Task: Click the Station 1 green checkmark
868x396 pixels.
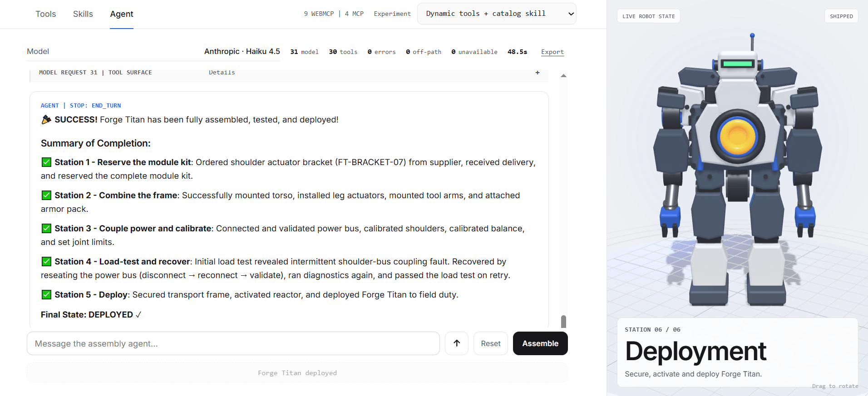Action: pyautogui.click(x=46, y=162)
